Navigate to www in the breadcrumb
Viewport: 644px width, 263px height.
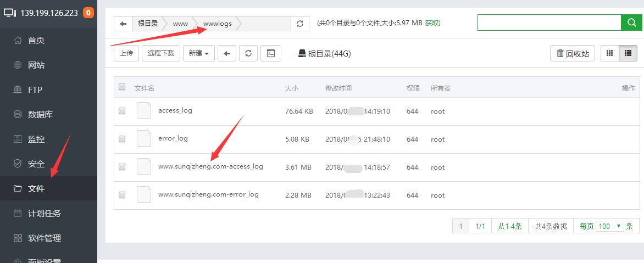click(x=180, y=24)
